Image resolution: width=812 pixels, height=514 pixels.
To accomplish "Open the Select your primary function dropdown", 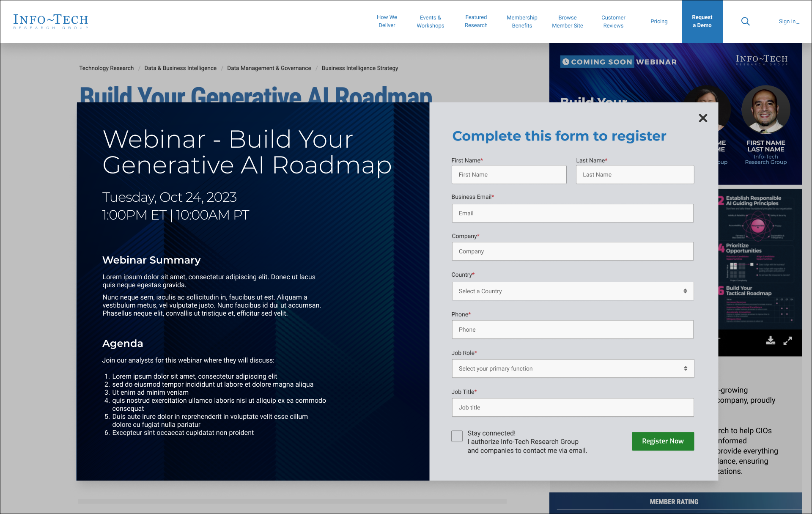I will pyautogui.click(x=573, y=368).
